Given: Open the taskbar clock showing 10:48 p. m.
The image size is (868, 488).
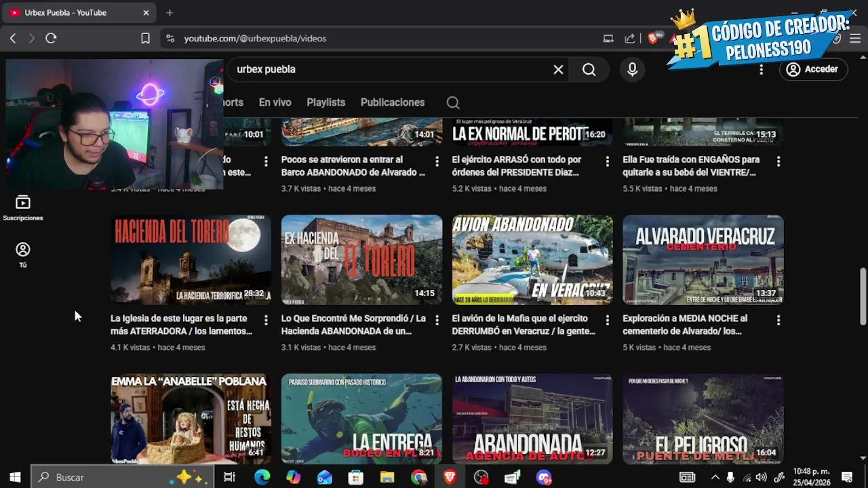Looking at the screenshot, I should click(811, 477).
